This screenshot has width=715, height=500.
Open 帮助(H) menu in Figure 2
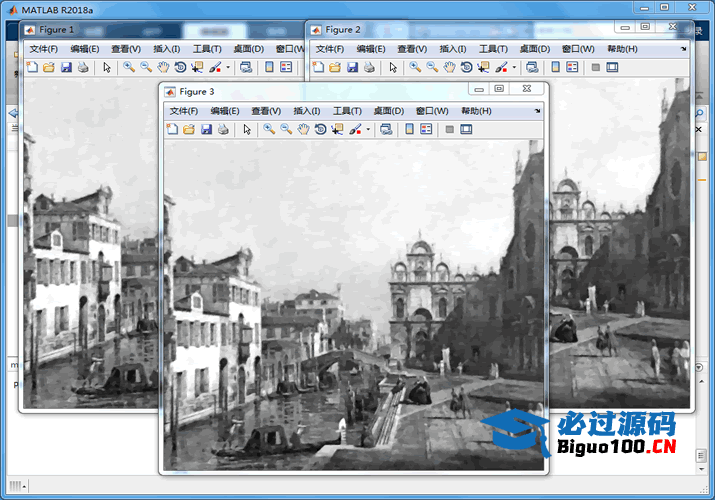[622, 49]
